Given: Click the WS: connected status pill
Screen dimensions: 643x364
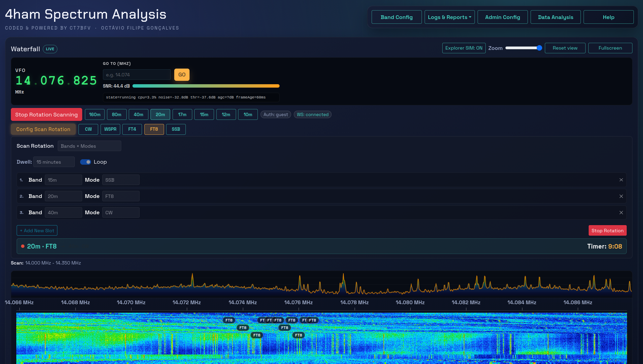Looking at the screenshot, I should [x=313, y=114].
